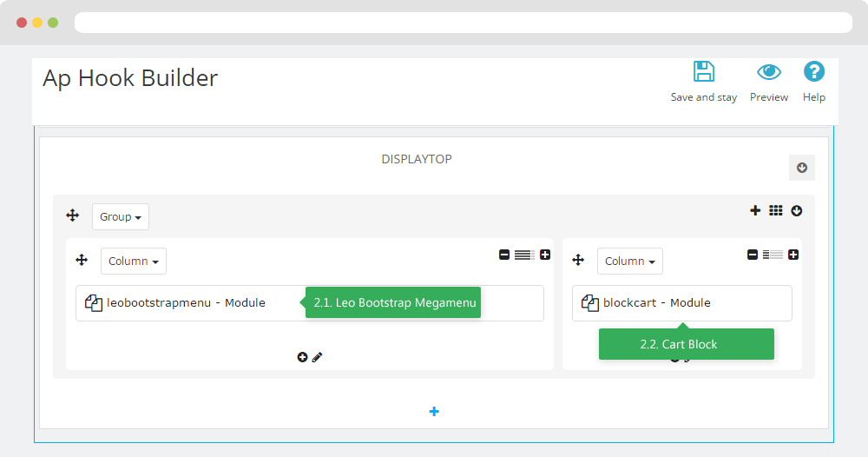The image size is (868, 457).
Task: Open Help question mark icon
Action: coord(814,71)
